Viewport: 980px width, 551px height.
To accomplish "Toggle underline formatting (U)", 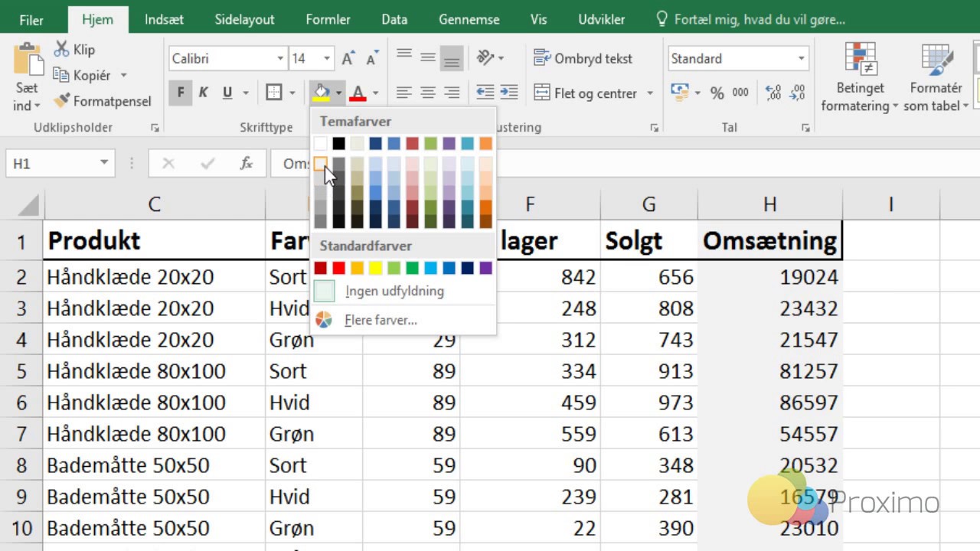I will pyautogui.click(x=227, y=93).
